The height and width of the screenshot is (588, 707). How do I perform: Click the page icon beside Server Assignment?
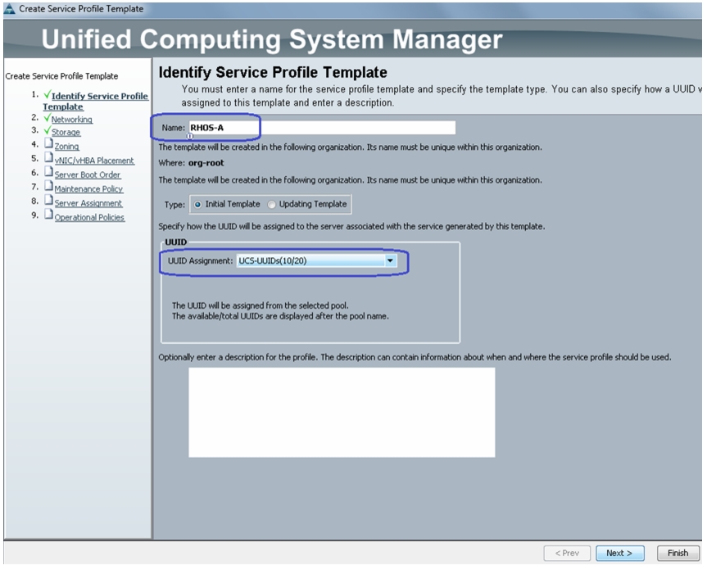pyautogui.click(x=48, y=201)
